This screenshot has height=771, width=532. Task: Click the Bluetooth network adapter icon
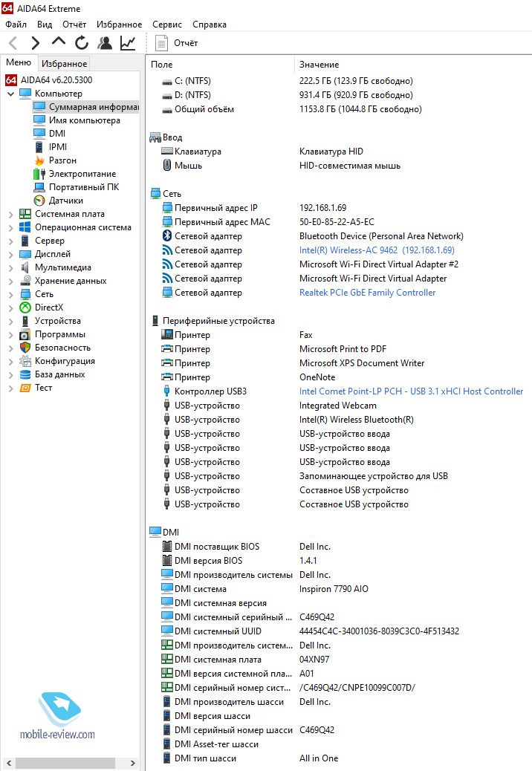167,236
